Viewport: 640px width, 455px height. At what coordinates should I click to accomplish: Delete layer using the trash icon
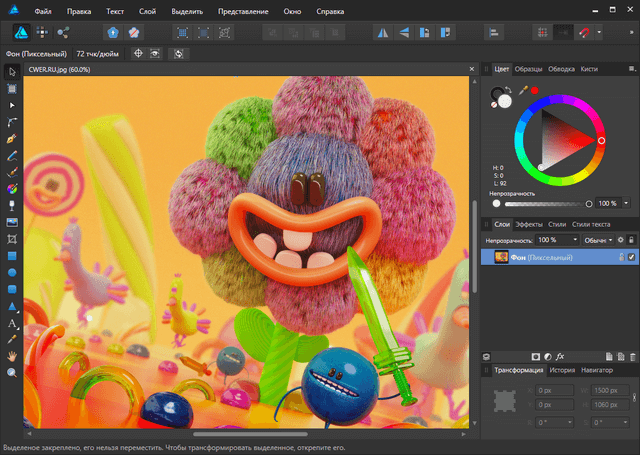point(632,355)
